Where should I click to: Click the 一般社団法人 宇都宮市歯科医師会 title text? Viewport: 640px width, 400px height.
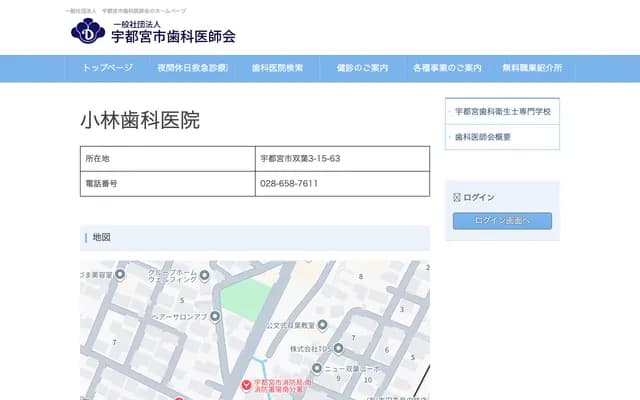point(173,33)
